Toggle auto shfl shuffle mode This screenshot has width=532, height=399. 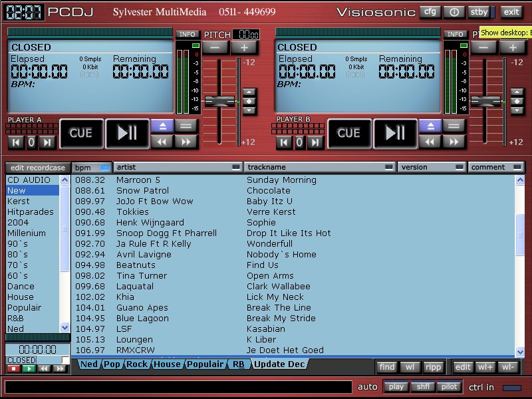click(x=423, y=387)
